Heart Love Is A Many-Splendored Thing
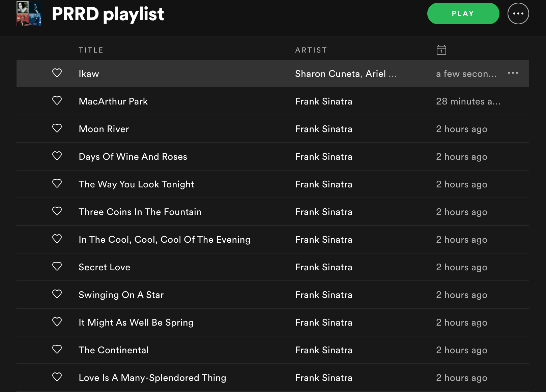This screenshot has width=546, height=392. coord(57,377)
